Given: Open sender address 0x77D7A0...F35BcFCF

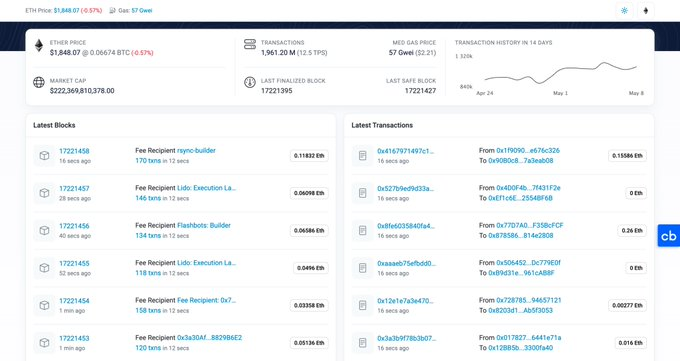Looking at the screenshot, I should coord(530,225).
